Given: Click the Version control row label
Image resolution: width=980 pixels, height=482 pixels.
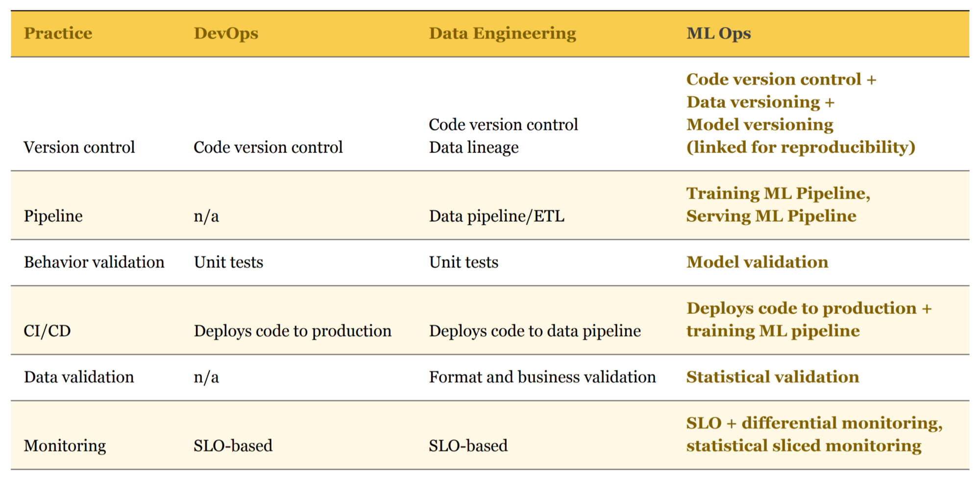Looking at the screenshot, I should (79, 147).
